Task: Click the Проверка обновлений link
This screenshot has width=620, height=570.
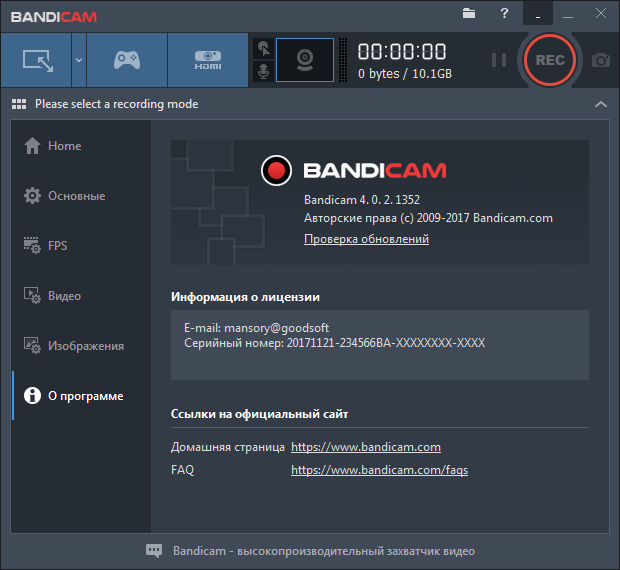Action: pyautogui.click(x=366, y=239)
